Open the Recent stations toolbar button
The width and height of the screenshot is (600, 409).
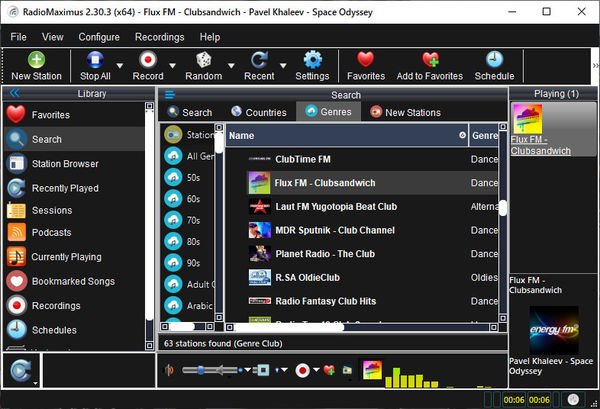pyautogui.click(x=259, y=66)
